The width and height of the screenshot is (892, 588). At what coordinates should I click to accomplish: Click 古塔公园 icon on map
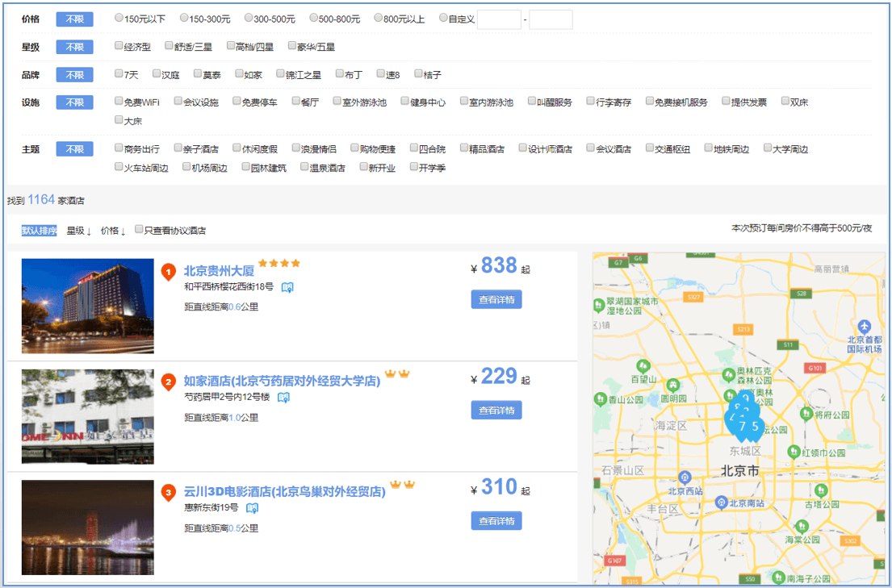[820, 490]
